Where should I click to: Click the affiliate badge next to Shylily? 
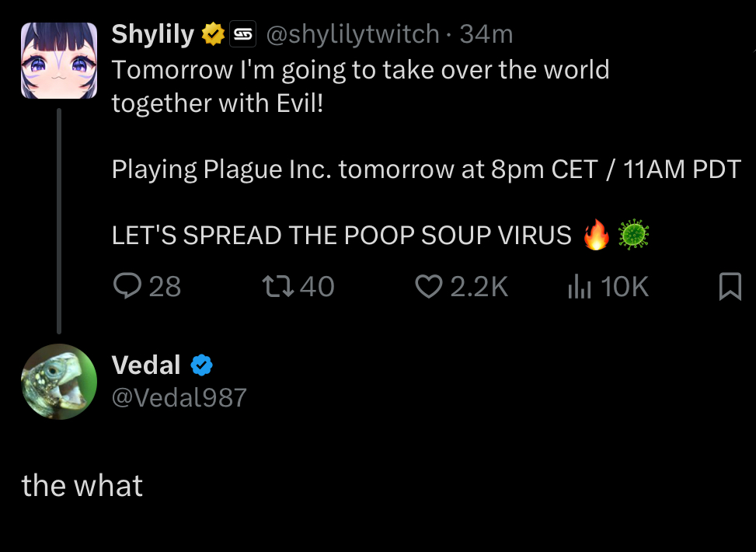click(x=244, y=34)
